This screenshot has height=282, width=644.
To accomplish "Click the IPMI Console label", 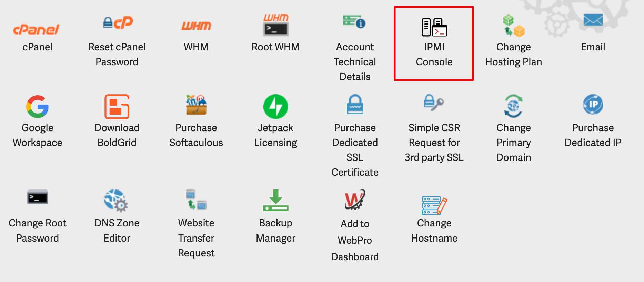I will click(434, 54).
